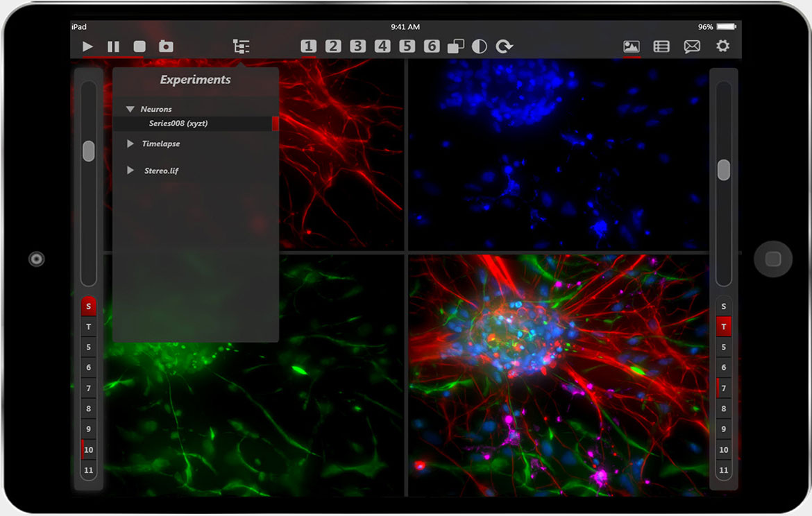Click the camera snapshot icon
The image size is (812, 516).
point(166,46)
